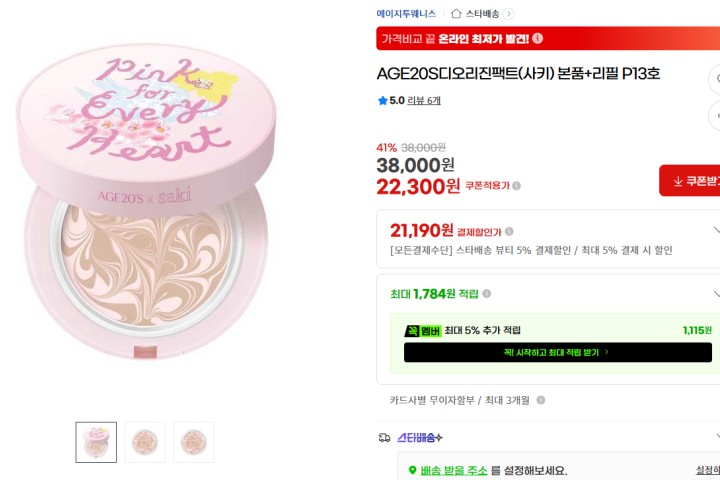Open the 배송 받을 주소 address link
Viewport: 720px width, 480px height.
click(454, 470)
